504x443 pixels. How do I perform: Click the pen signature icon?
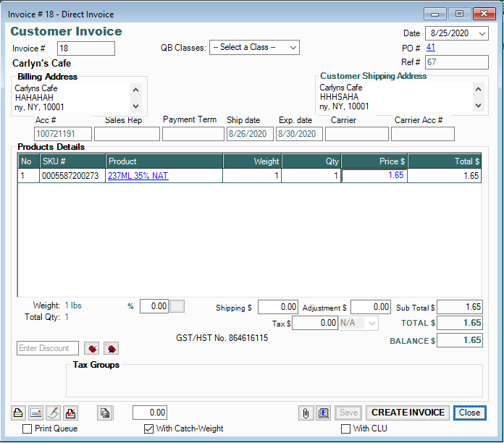(53, 413)
